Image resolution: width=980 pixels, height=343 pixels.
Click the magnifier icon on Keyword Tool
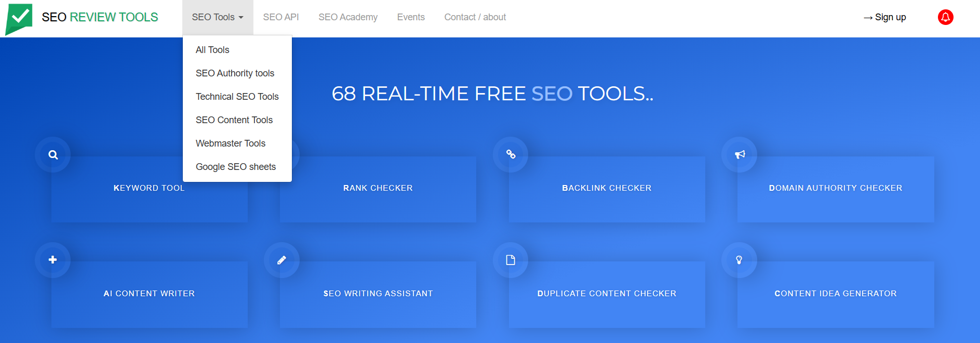(53, 154)
